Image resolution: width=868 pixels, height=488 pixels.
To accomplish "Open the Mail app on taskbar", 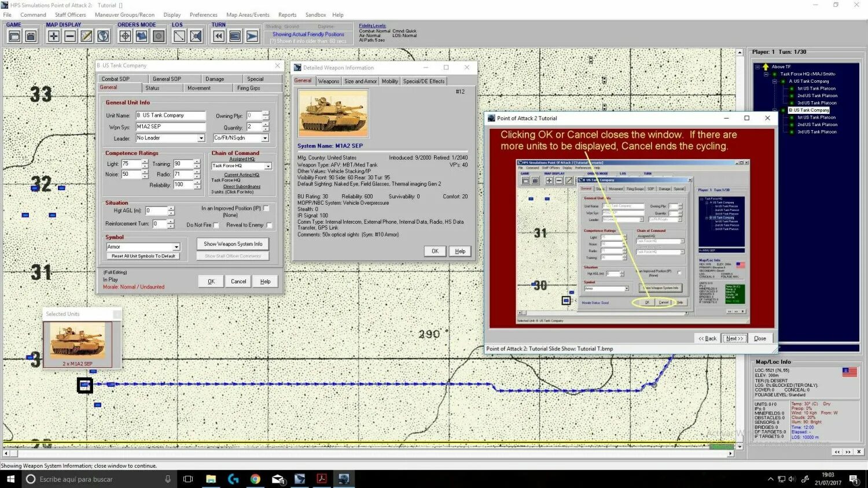I will 278,479.
